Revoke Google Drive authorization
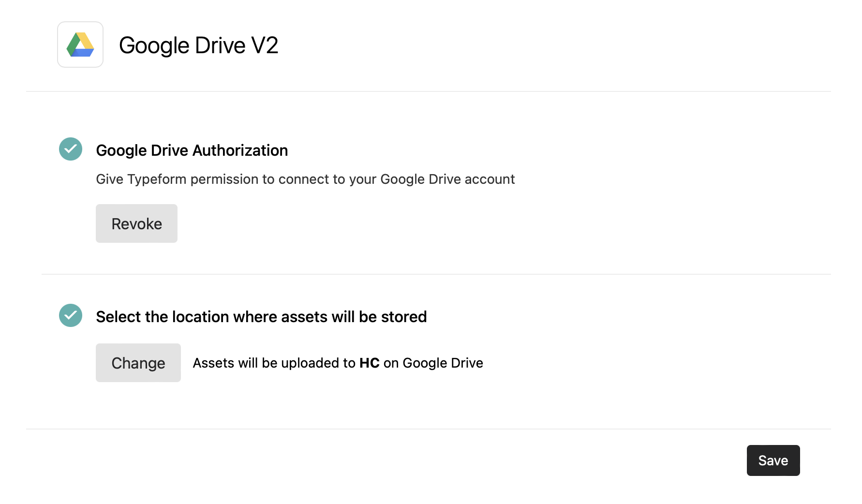The height and width of the screenshot is (504, 862). pyautogui.click(x=136, y=223)
